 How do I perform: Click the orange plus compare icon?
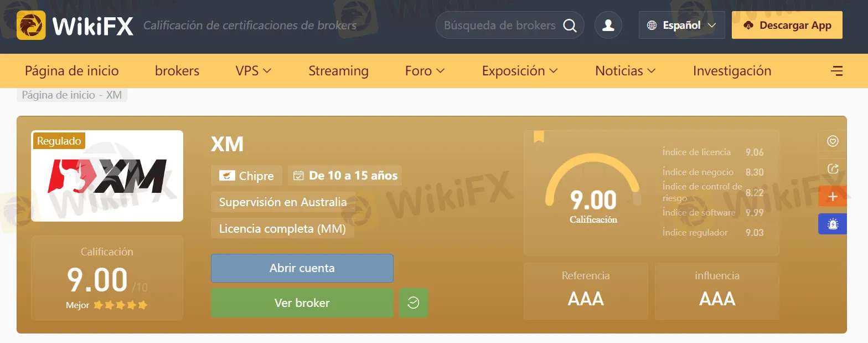point(833,197)
